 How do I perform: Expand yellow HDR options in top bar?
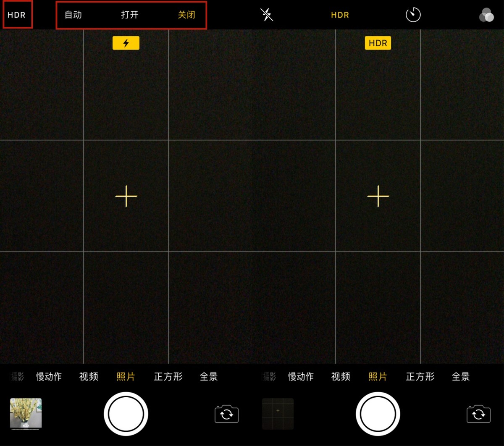point(340,15)
